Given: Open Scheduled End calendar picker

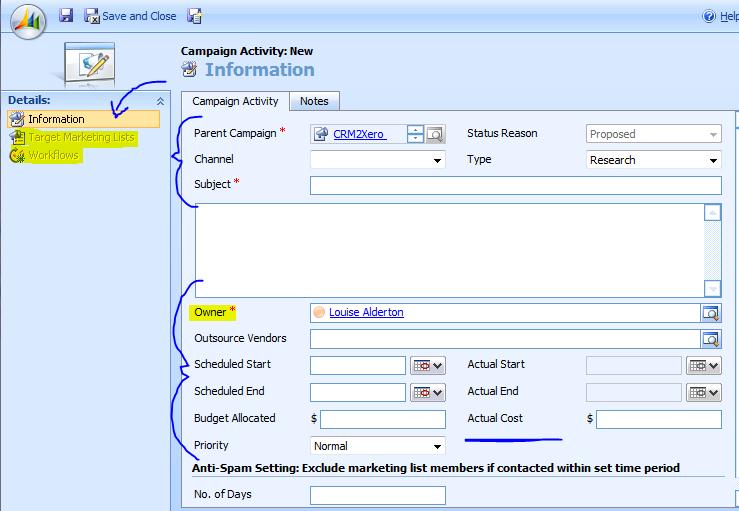Looking at the screenshot, I should 427,393.
